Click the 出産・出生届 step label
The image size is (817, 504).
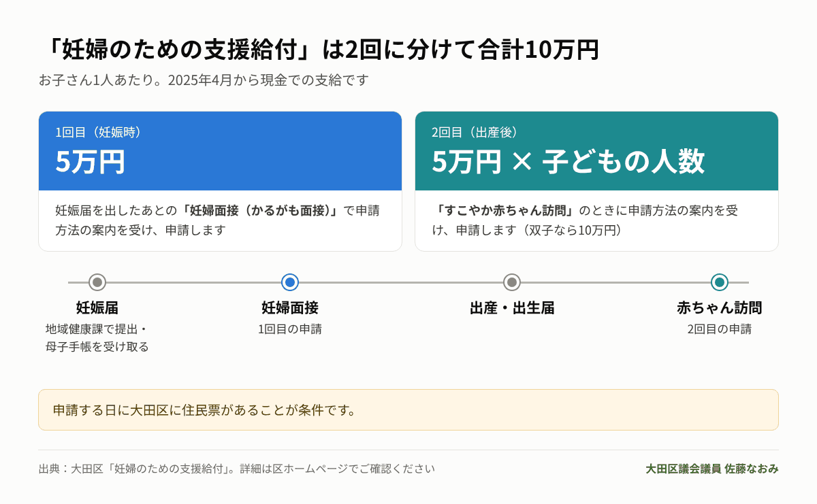pyautogui.click(x=512, y=307)
